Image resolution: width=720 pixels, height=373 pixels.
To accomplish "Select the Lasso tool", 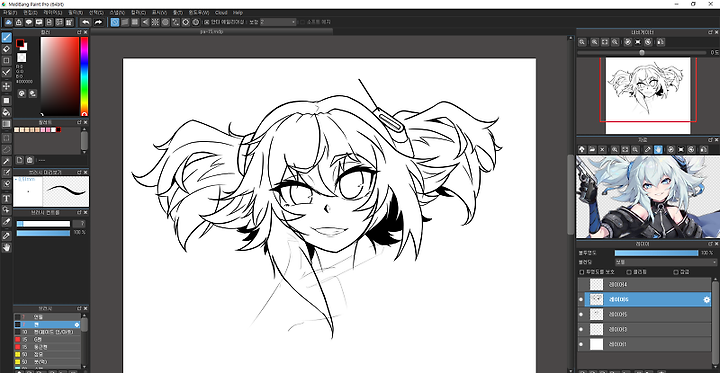I will tap(6, 149).
